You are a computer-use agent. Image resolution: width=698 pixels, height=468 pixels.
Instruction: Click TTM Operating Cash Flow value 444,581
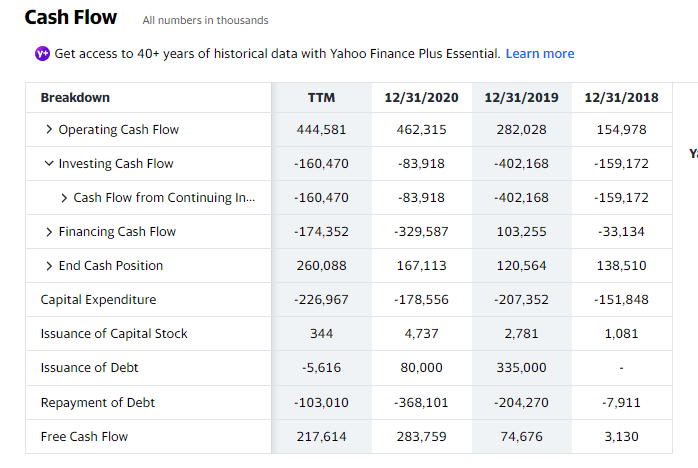click(322, 130)
